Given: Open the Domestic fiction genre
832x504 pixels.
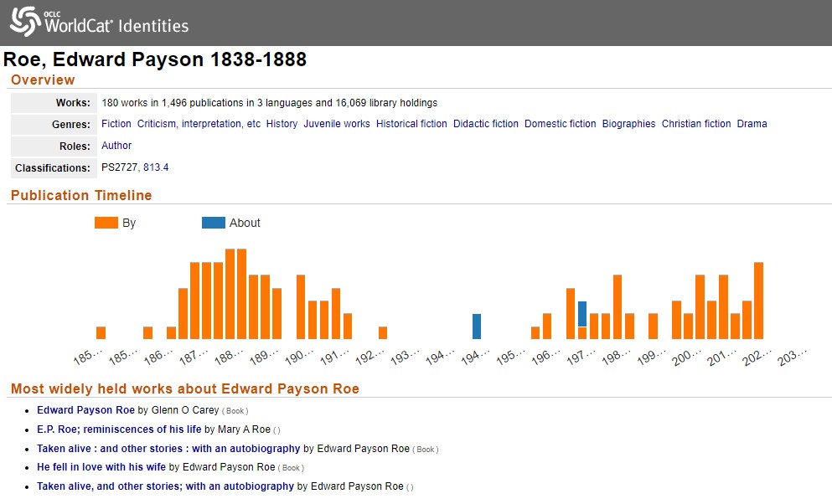Looking at the screenshot, I should click(x=560, y=124).
